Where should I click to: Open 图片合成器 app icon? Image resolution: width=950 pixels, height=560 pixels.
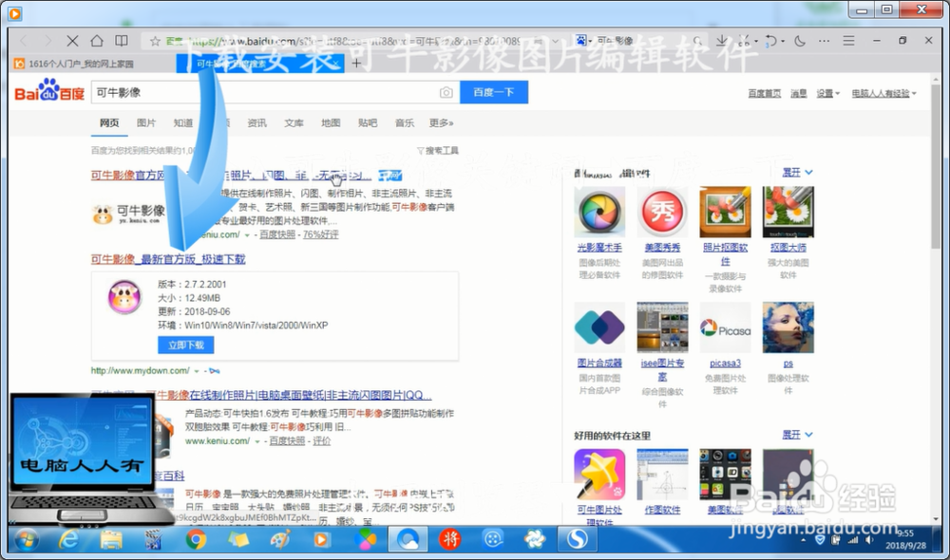599,327
